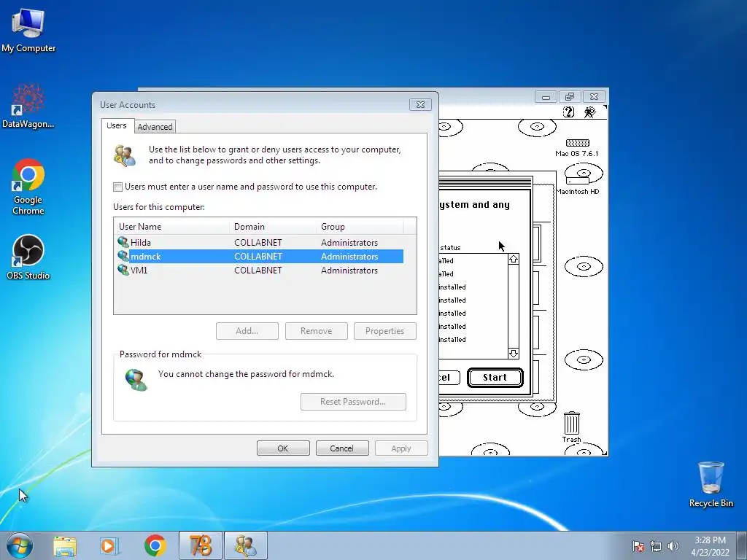Click Administrators group in VM1 row
This screenshot has height=560, width=747.
(x=349, y=270)
